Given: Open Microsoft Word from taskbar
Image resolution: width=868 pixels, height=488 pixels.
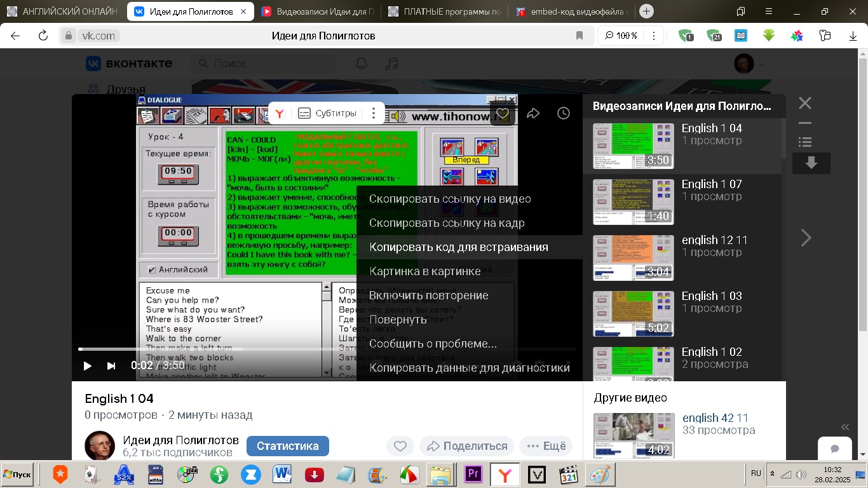Looking at the screenshot, I should click(x=281, y=475).
